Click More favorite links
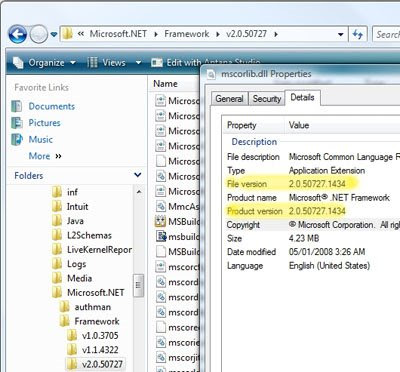400x372 pixels. point(45,156)
